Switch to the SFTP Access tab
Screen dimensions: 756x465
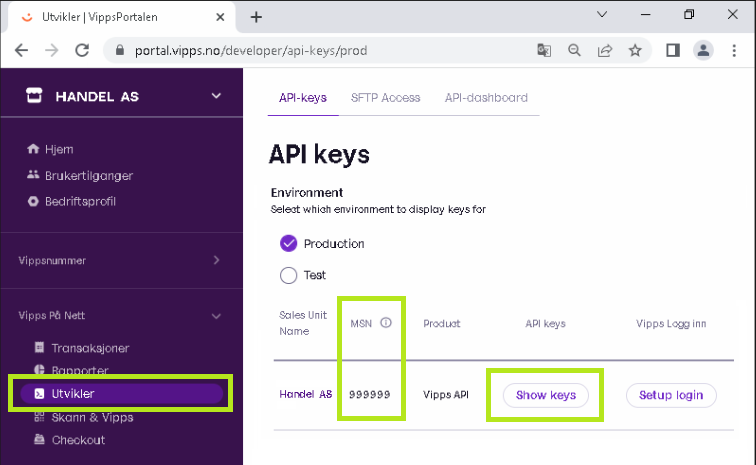point(385,98)
